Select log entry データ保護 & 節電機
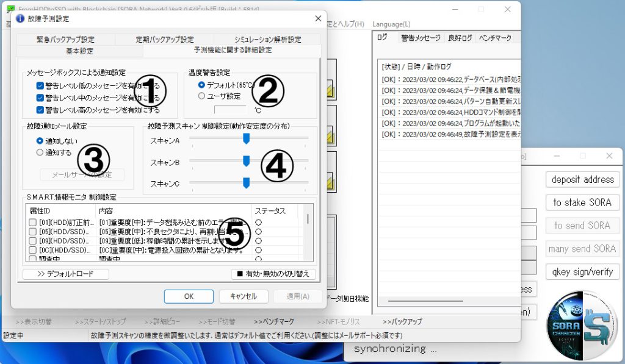625x364 pixels. coord(451,90)
